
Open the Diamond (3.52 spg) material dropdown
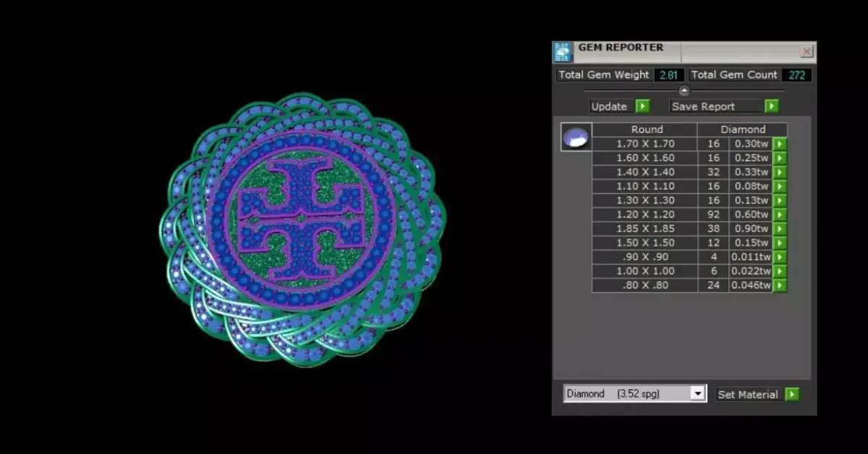point(697,393)
